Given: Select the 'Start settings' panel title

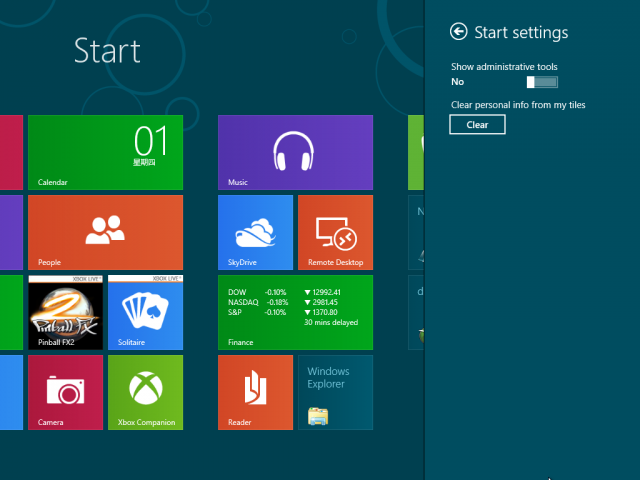Looking at the screenshot, I should pyautogui.click(x=521, y=33).
